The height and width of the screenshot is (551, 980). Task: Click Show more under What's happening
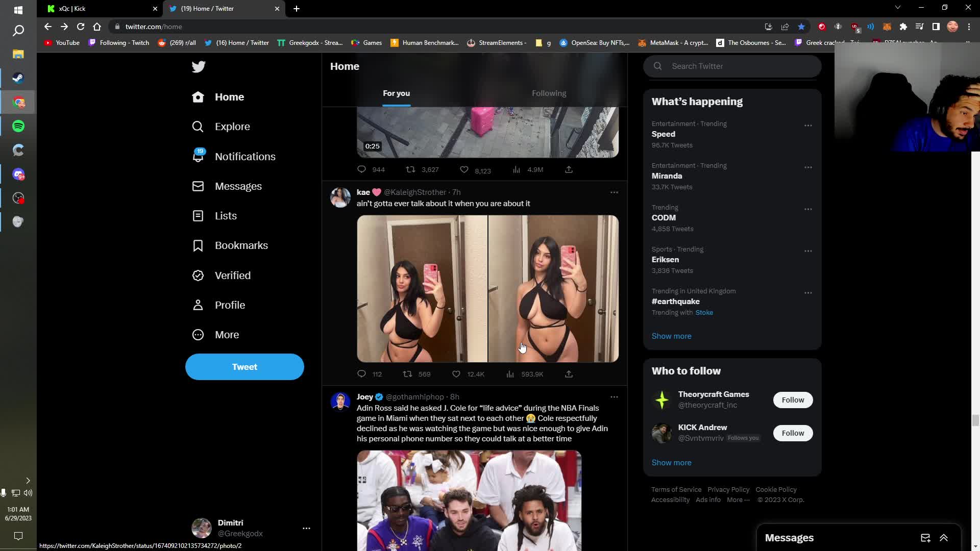[671, 336]
